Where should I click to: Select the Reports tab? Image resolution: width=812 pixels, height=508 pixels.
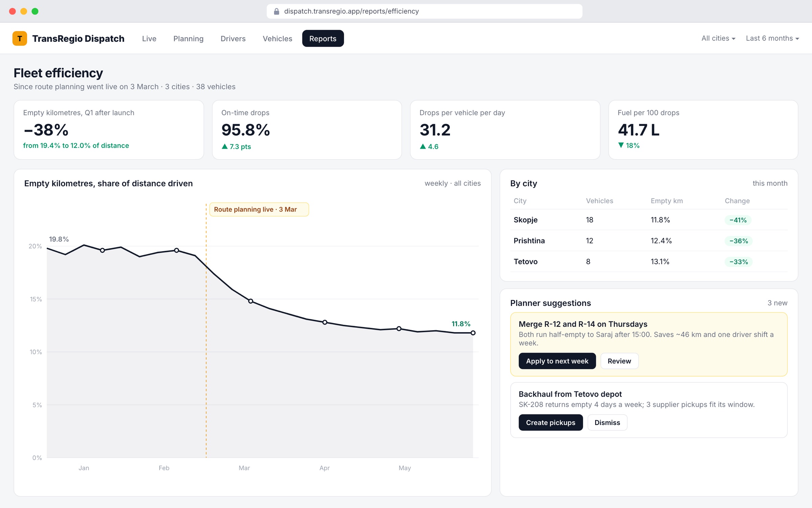pyautogui.click(x=323, y=39)
